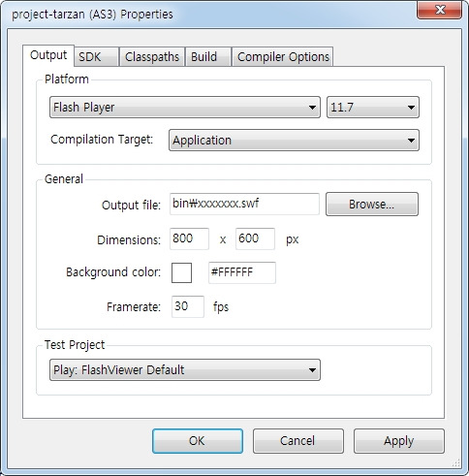This screenshot has width=469, height=476.
Task: Click the dialog title project-tarzan (AS3) Properties
Action: (92, 15)
